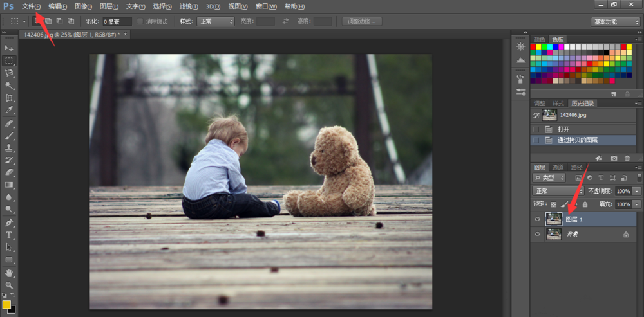Viewport: 644px width, 317px height.
Task: Open the 文件 menu
Action: coord(30,6)
